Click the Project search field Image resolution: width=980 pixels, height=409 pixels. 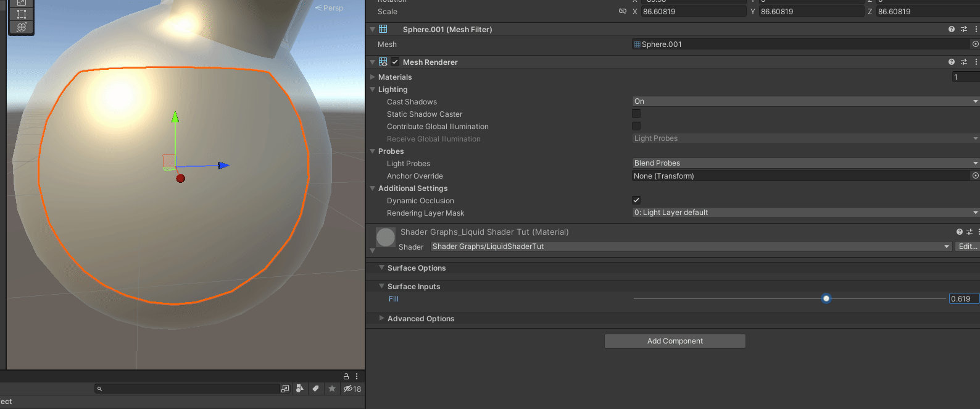click(187, 389)
